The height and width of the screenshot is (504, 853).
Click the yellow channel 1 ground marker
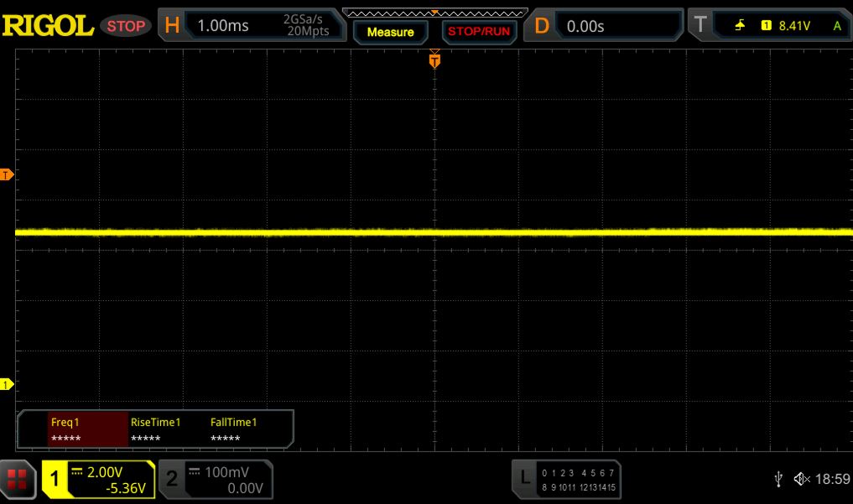7,384
